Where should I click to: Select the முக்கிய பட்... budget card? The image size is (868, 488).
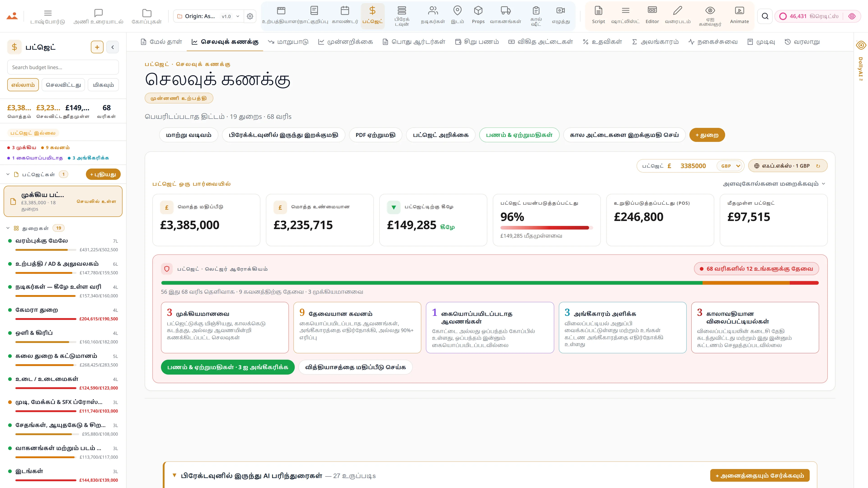pyautogui.click(x=63, y=201)
